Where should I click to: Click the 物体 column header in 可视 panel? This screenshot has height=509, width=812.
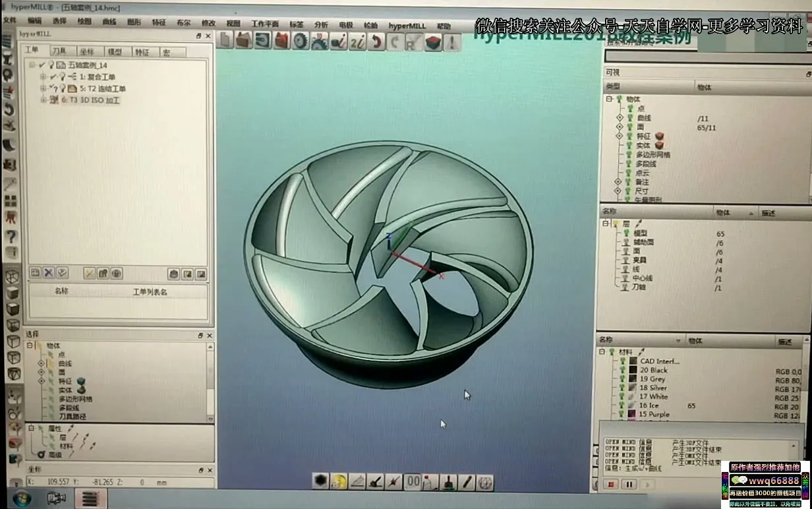pos(704,86)
